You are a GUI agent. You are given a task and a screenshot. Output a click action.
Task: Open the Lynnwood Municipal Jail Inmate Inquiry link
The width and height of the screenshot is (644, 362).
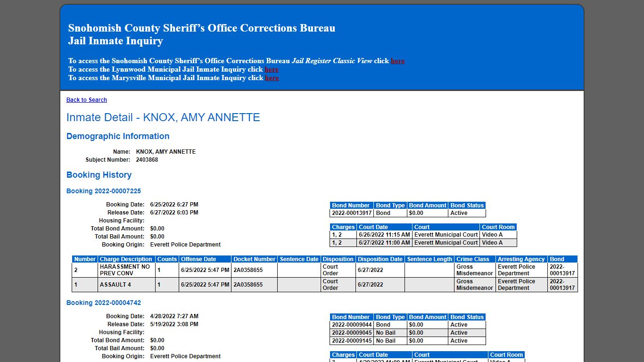(x=272, y=69)
